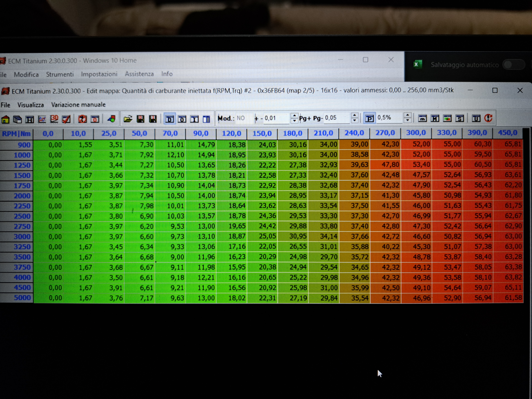Select the highlighted D display mode icon
This screenshot has width=532, height=399.
tap(170, 119)
